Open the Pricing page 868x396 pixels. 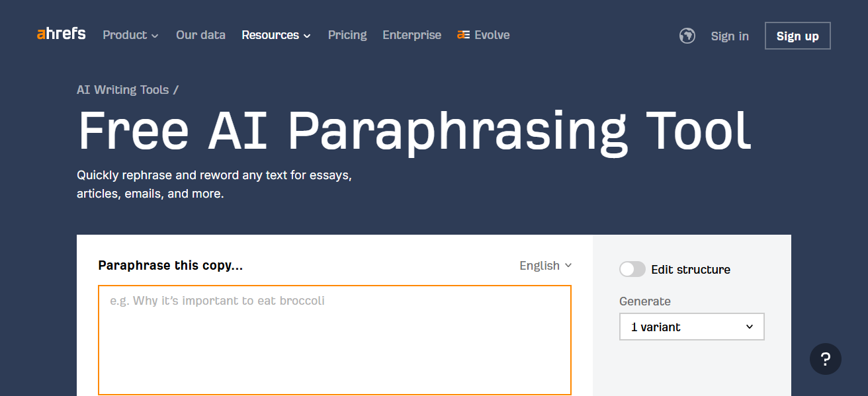[347, 35]
